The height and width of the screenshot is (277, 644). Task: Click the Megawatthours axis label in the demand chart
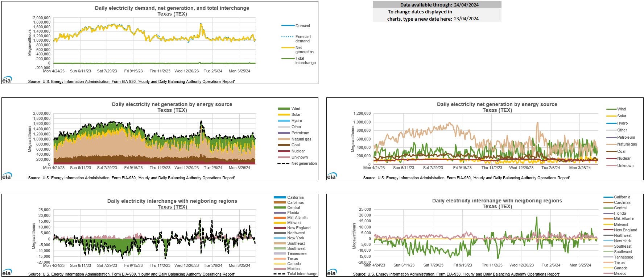coord(30,42)
